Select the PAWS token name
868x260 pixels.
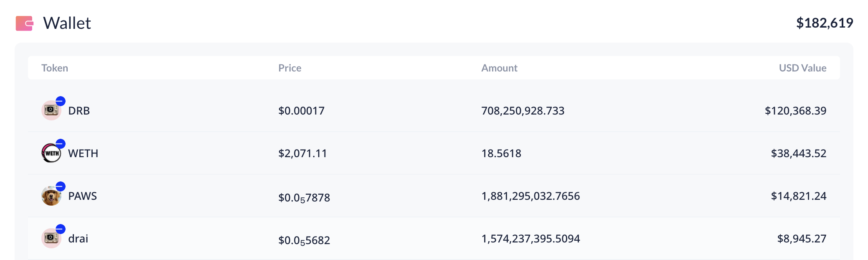click(82, 196)
